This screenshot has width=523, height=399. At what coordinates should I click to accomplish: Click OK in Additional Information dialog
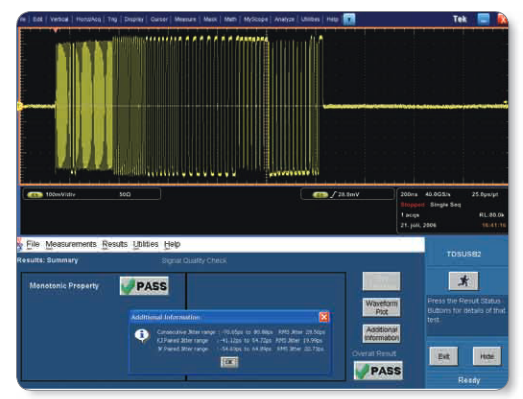pyautogui.click(x=229, y=362)
